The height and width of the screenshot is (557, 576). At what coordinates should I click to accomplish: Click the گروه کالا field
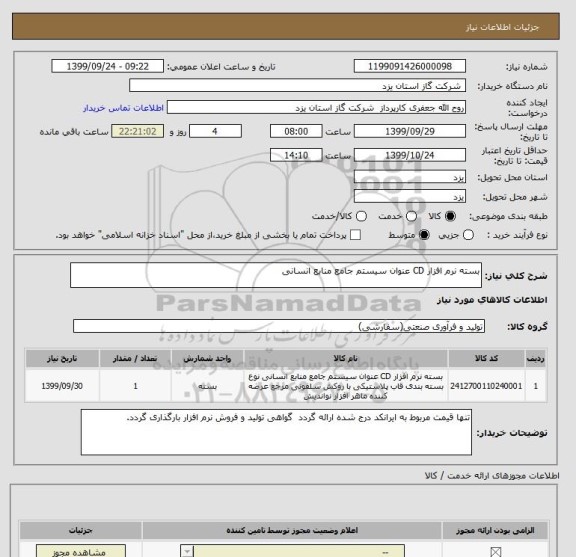[x=279, y=326]
